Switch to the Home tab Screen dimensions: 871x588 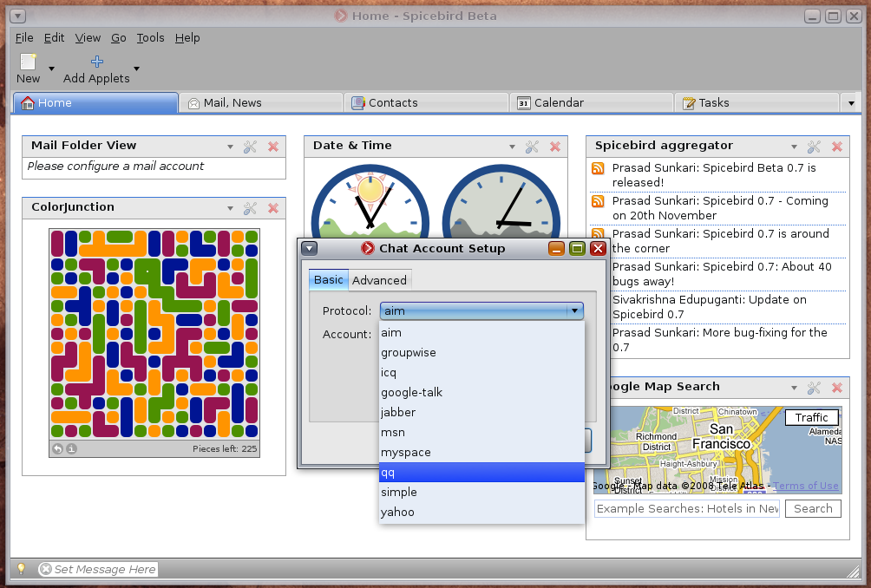tap(95, 102)
